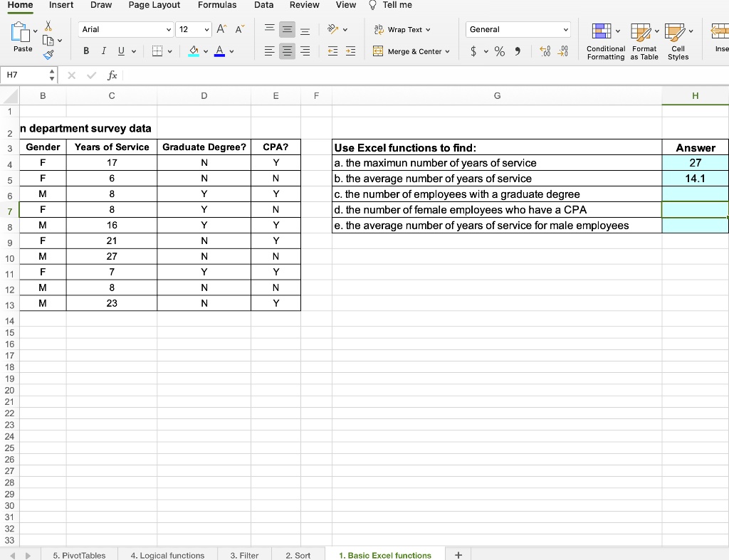Open the Review ribbon tab
This screenshot has width=729, height=560.
click(305, 5)
